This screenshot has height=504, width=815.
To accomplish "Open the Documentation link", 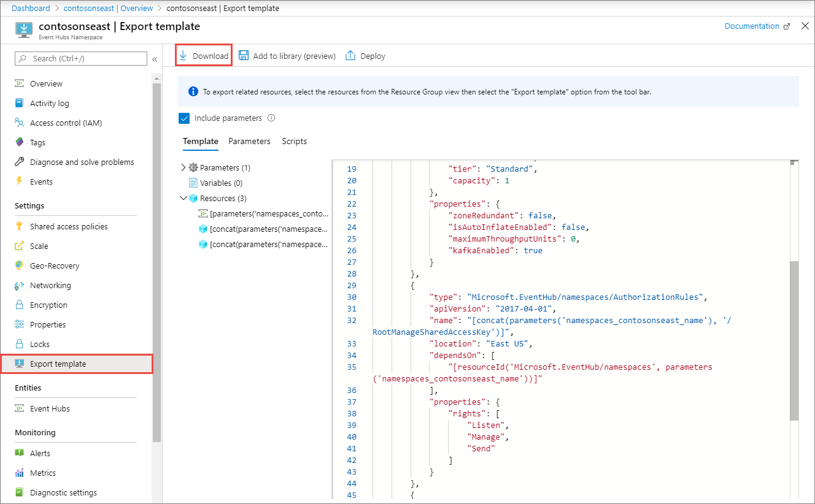I will [752, 26].
